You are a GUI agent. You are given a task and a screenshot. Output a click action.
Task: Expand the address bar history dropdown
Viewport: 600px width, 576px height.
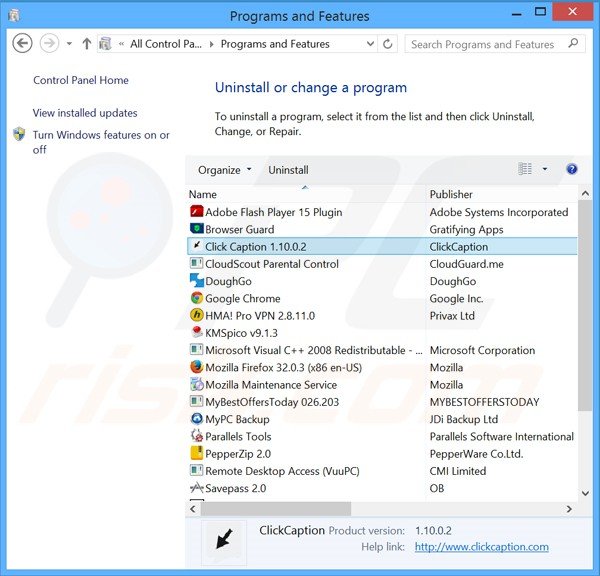[x=370, y=44]
